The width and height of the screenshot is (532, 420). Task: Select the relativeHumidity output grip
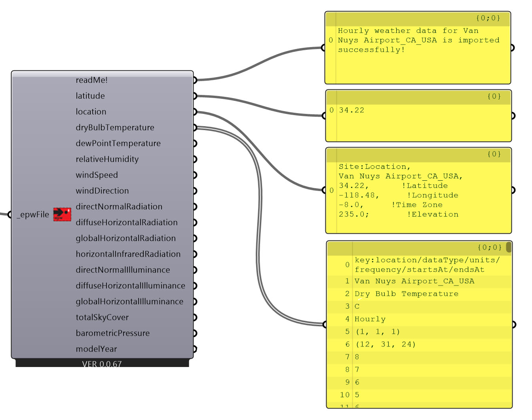pyautogui.click(x=195, y=159)
